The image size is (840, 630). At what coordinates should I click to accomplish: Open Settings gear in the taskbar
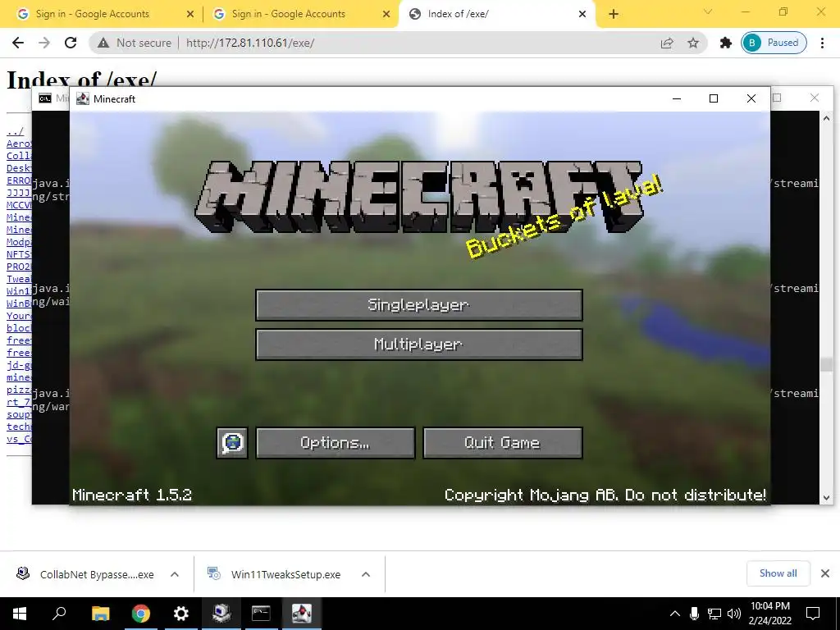(181, 614)
